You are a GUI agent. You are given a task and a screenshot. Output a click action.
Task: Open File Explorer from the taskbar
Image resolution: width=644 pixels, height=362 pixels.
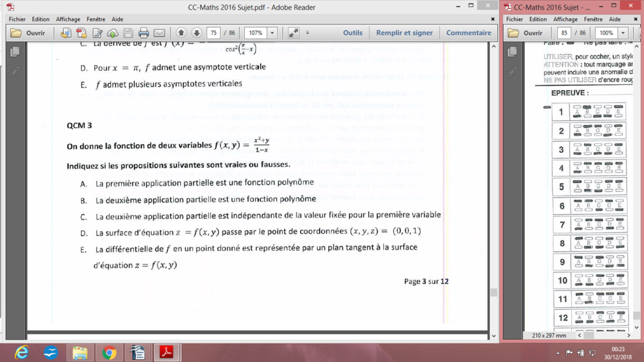[x=80, y=352]
